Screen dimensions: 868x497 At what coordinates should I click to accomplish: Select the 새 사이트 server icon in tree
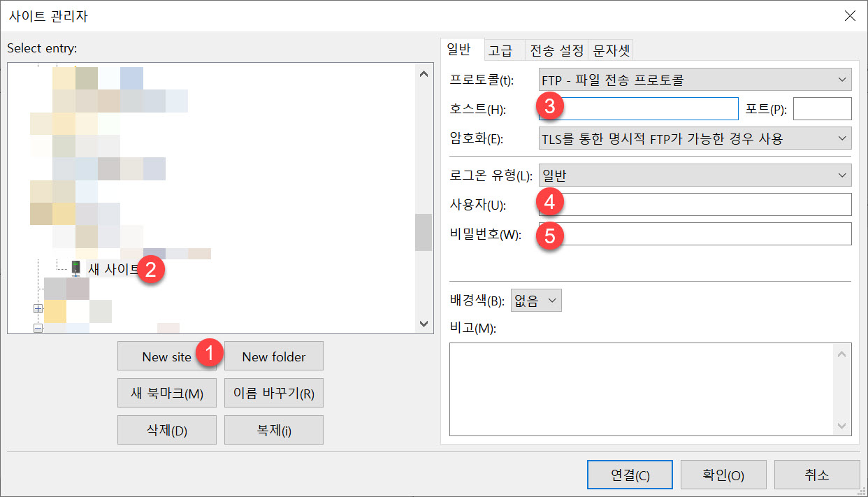tap(75, 268)
